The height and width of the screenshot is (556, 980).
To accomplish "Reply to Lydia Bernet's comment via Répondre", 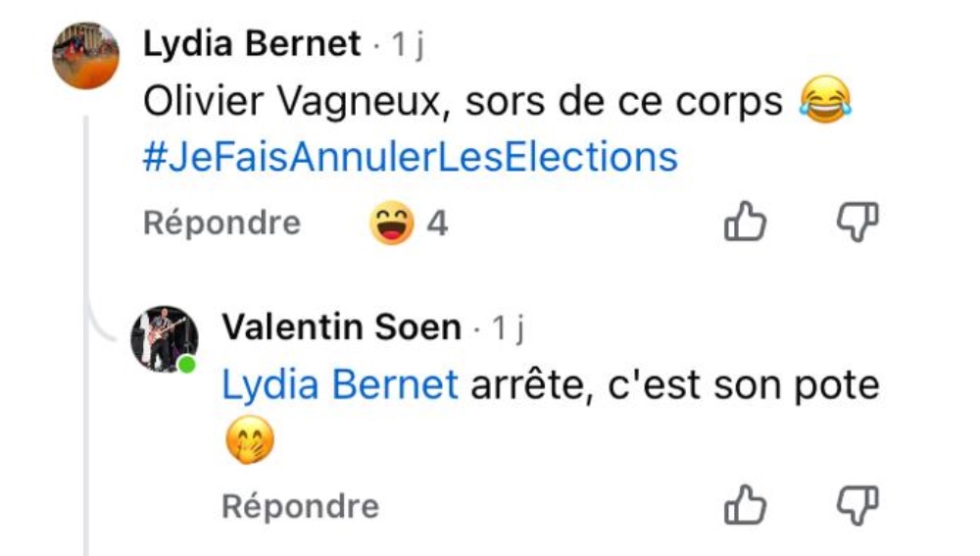I will pyautogui.click(x=221, y=224).
